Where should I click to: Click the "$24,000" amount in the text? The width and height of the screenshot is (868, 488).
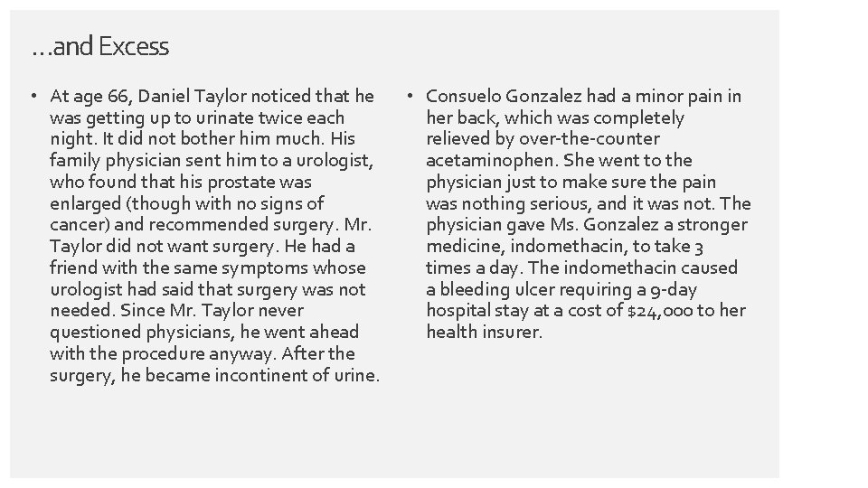tap(660, 310)
